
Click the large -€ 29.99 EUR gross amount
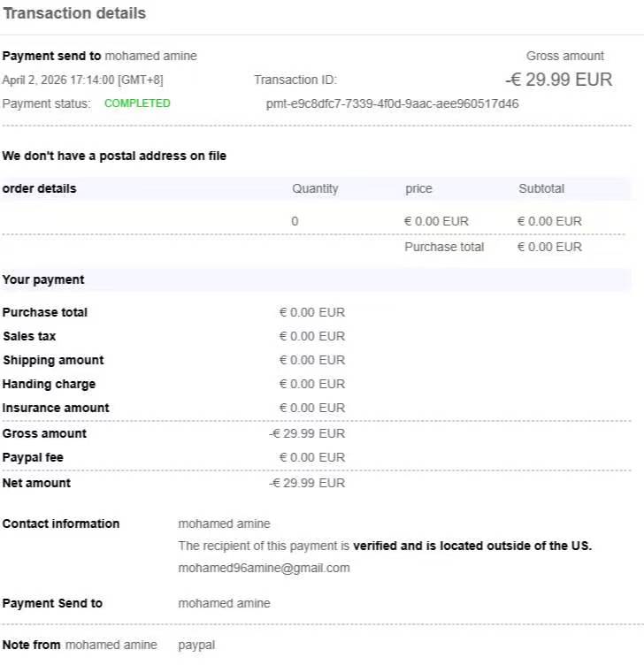click(558, 80)
